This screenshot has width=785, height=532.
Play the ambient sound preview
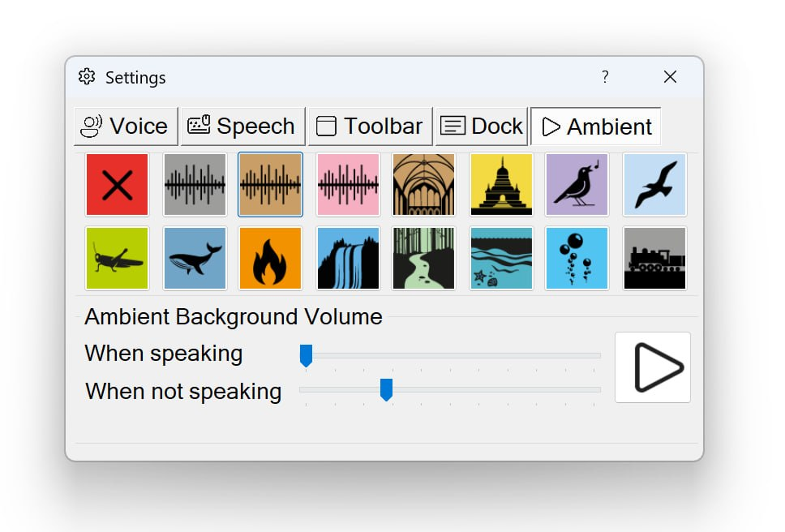click(653, 367)
